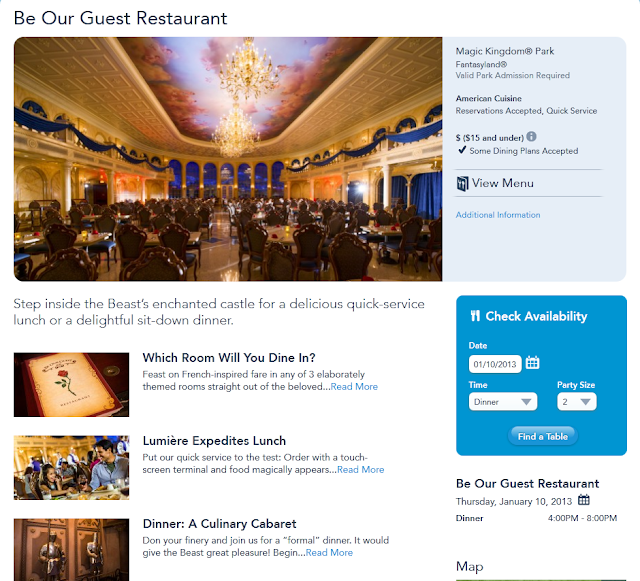
Task: Click the fork and knife availability icon
Action: (475, 316)
